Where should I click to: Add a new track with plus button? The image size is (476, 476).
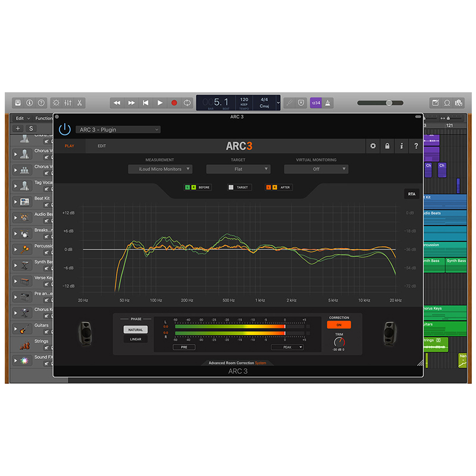click(x=18, y=129)
